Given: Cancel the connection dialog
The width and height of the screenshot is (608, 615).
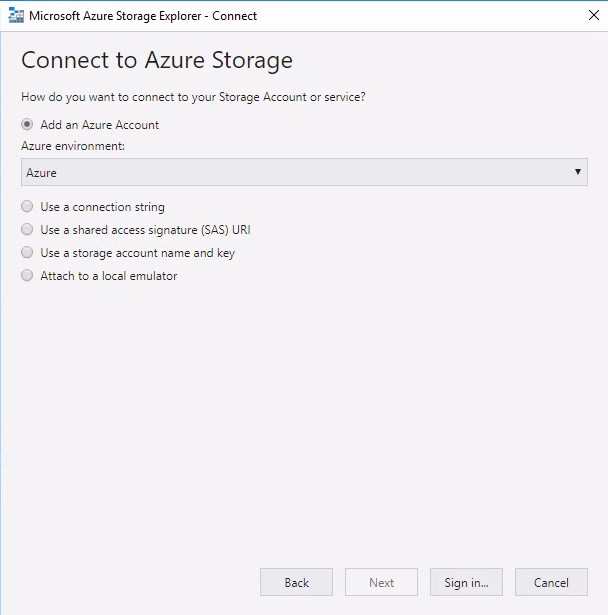Looking at the screenshot, I should [x=551, y=582].
